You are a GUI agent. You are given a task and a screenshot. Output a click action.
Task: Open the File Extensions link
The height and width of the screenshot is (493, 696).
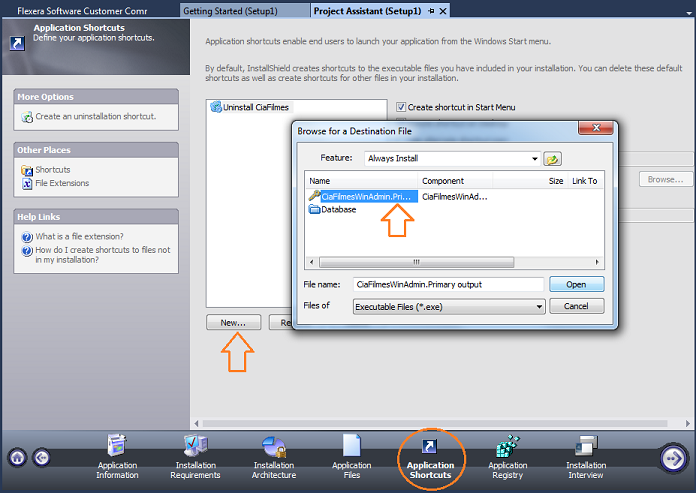(62, 183)
